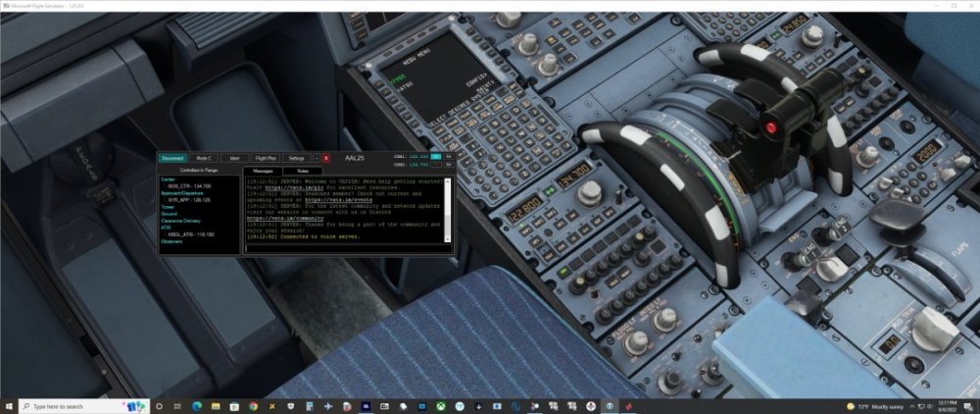Open Microsoft Store from the taskbar
980x414 pixels.
[234, 406]
